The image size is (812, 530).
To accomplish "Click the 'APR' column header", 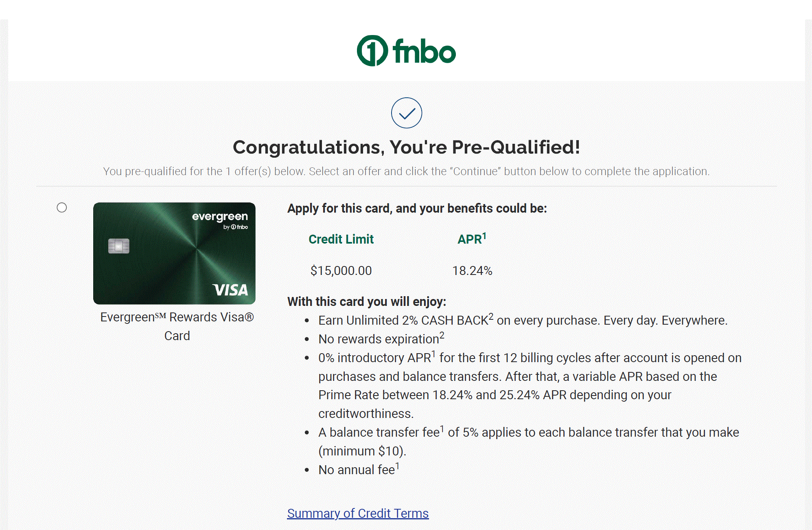I will point(471,239).
